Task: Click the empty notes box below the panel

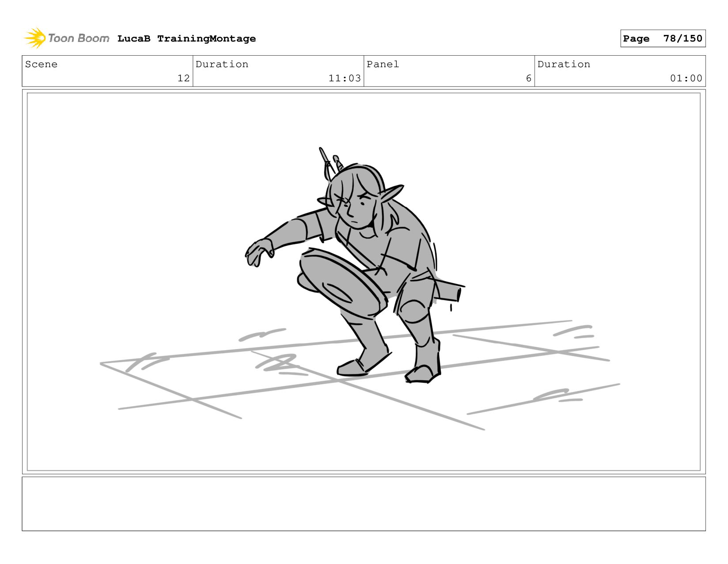Action: pos(364,503)
